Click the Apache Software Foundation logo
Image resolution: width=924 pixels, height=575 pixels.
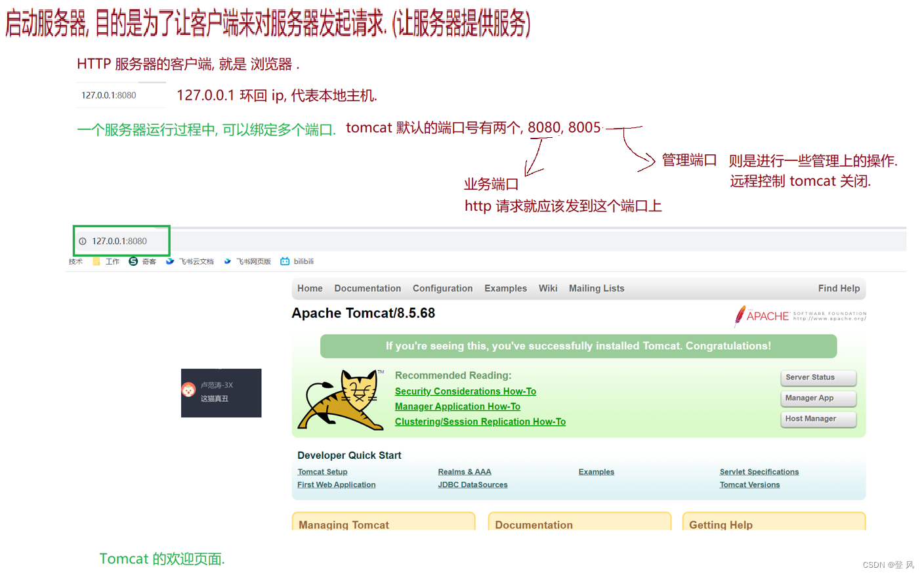point(800,316)
